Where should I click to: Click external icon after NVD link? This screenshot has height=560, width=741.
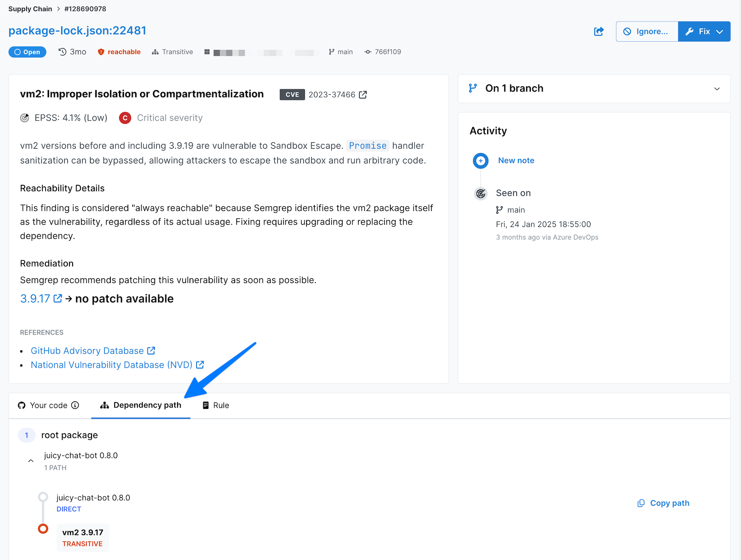pyautogui.click(x=200, y=365)
